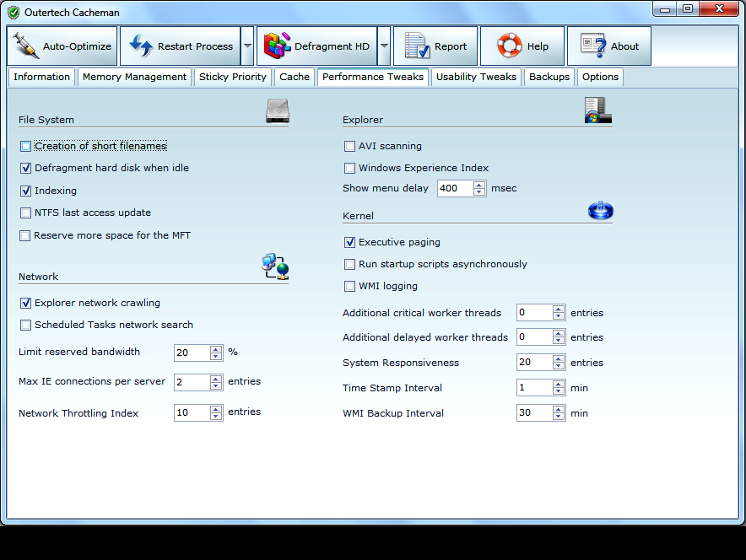Increase Time Stamp Interval value
The height and width of the screenshot is (560, 746).
click(x=559, y=385)
